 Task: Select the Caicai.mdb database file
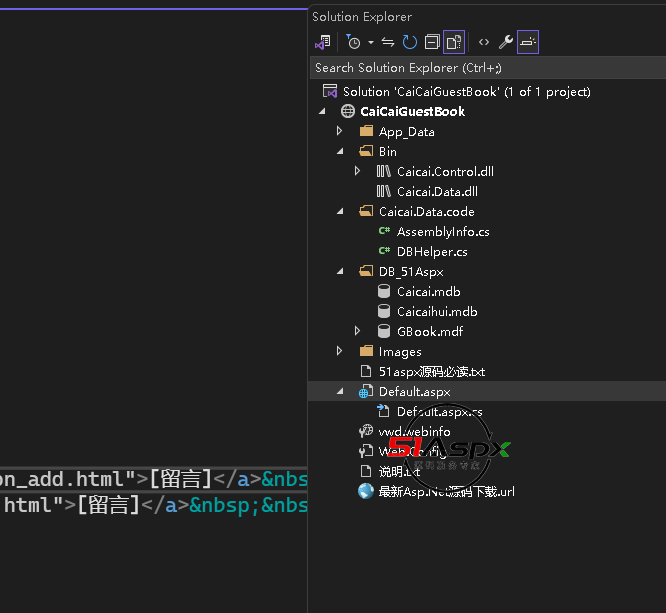(428, 291)
